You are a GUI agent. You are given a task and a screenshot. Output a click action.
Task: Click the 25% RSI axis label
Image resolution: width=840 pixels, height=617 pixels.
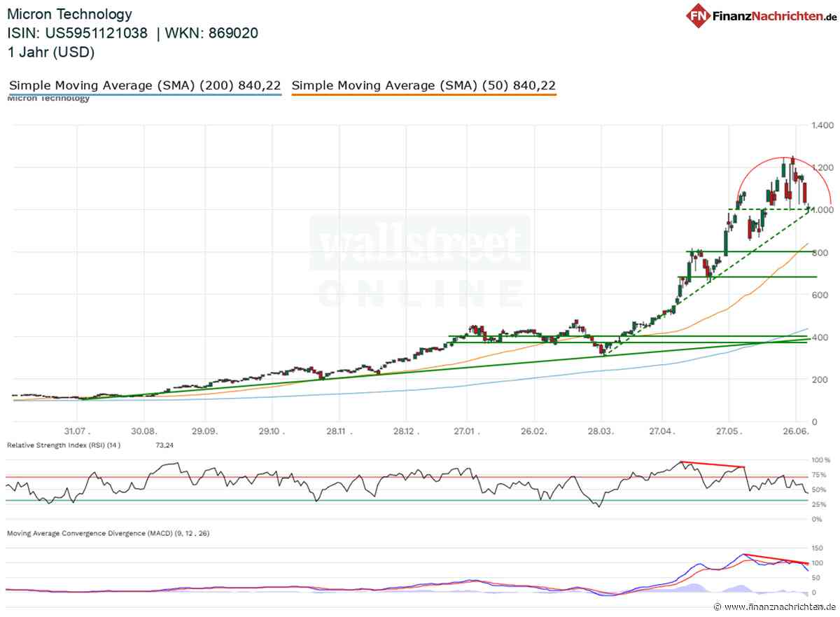point(820,504)
